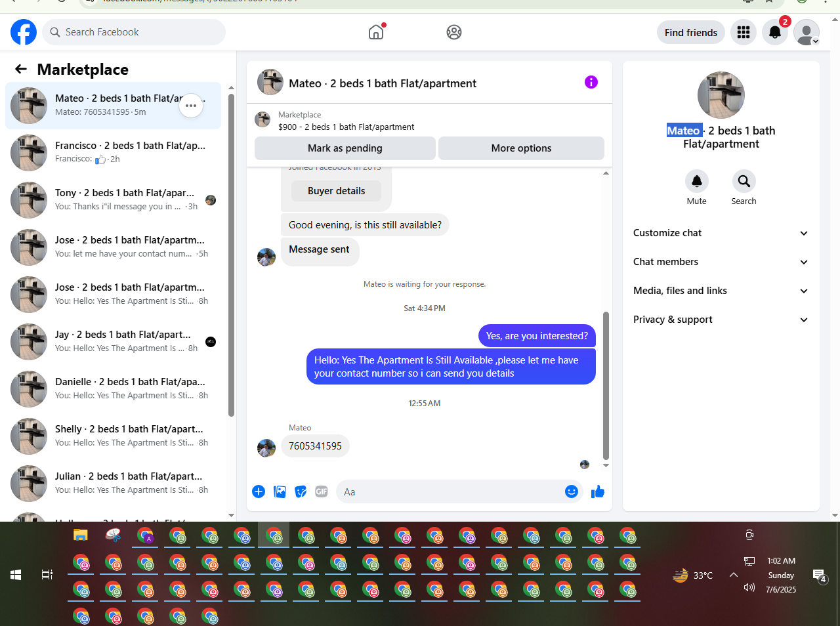Image resolution: width=840 pixels, height=626 pixels.
Task: Open Jay's conversation
Action: coord(113,342)
